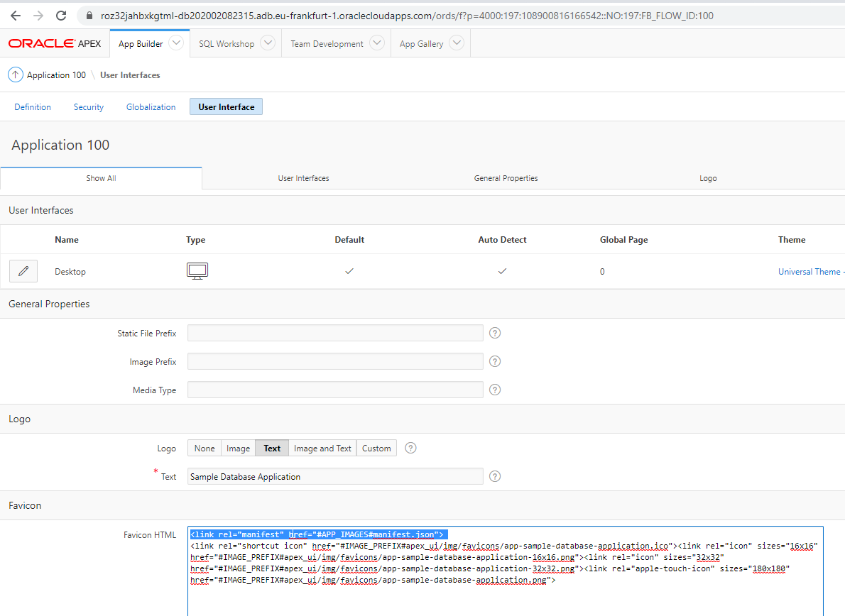Reload the page with the refresh icon
This screenshot has height=616, width=845.
pyautogui.click(x=61, y=16)
